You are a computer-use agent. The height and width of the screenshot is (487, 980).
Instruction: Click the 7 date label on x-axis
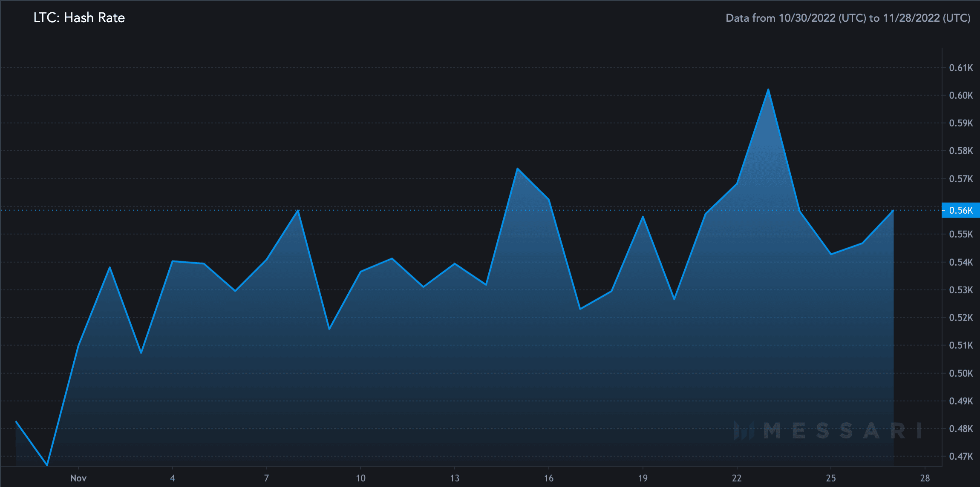pyautogui.click(x=266, y=478)
